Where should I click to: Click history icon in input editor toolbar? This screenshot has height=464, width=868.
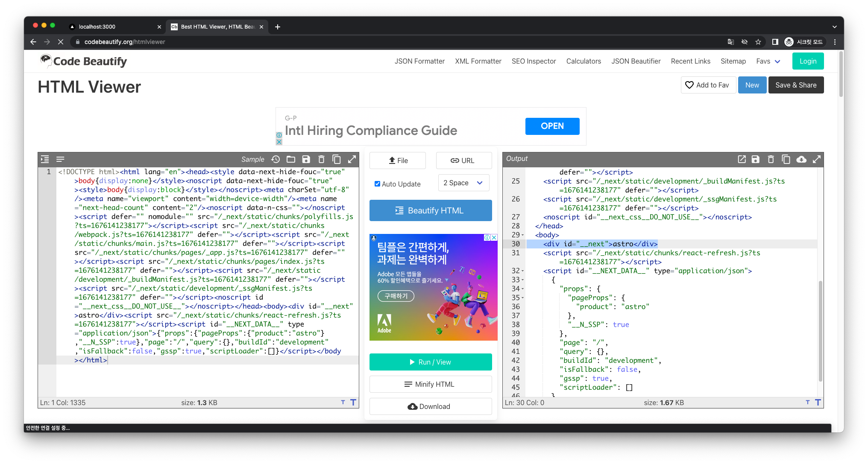(x=276, y=159)
